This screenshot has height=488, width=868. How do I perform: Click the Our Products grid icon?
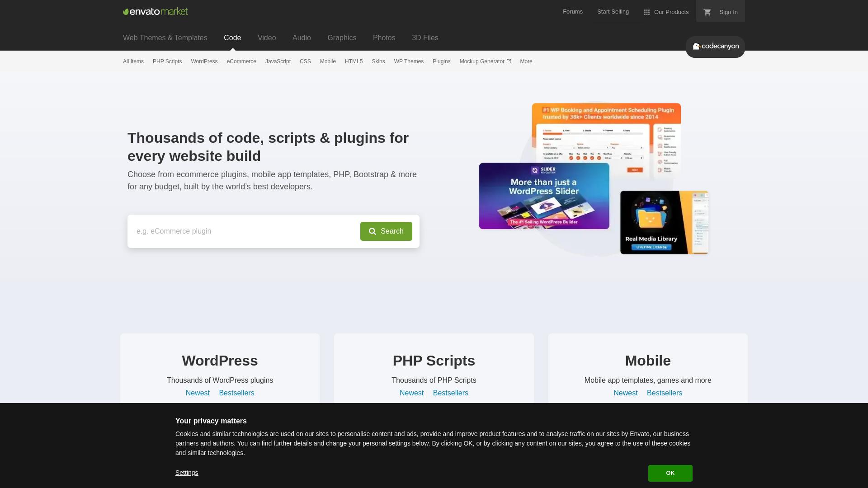pos(647,12)
